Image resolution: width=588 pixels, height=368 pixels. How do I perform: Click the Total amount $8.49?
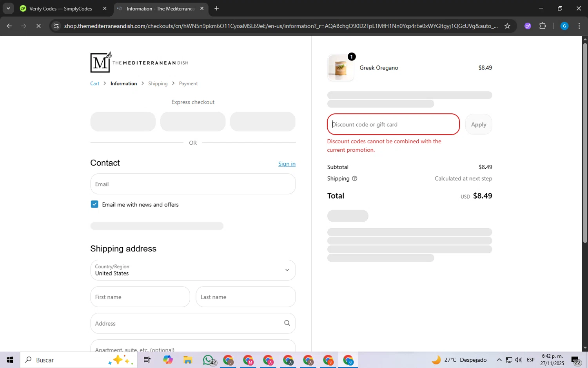click(483, 196)
